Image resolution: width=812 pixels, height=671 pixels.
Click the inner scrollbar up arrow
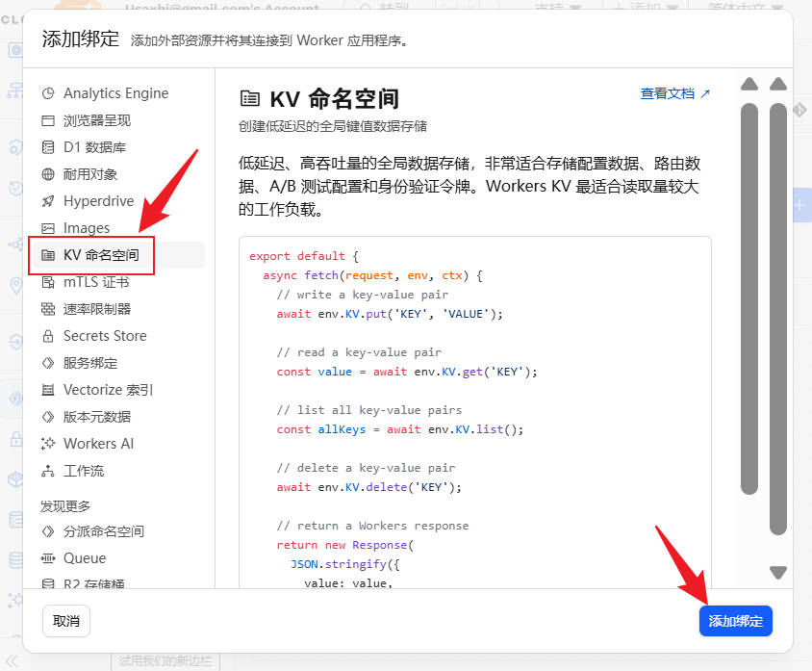coord(749,85)
